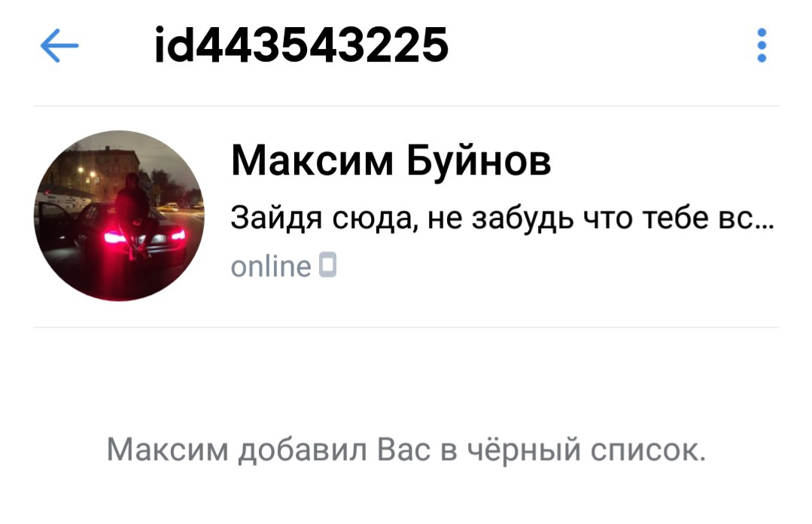Select the word 'Максим' in blacklist message
Screen dimensions: 812x524
pos(167,449)
